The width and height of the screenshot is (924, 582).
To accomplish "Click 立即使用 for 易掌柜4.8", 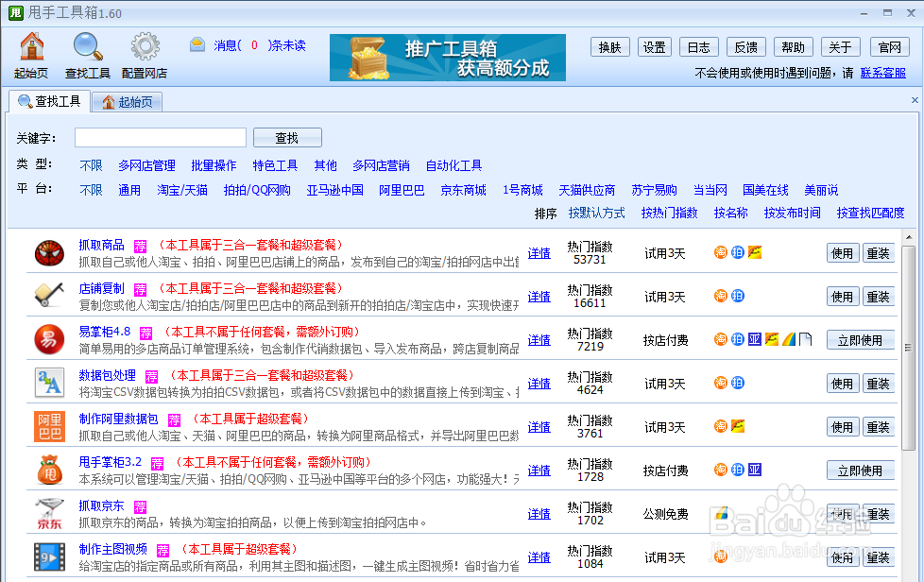I will click(861, 340).
